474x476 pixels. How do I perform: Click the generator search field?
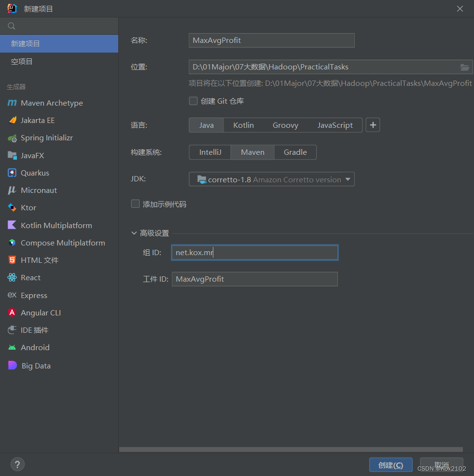coord(59,26)
